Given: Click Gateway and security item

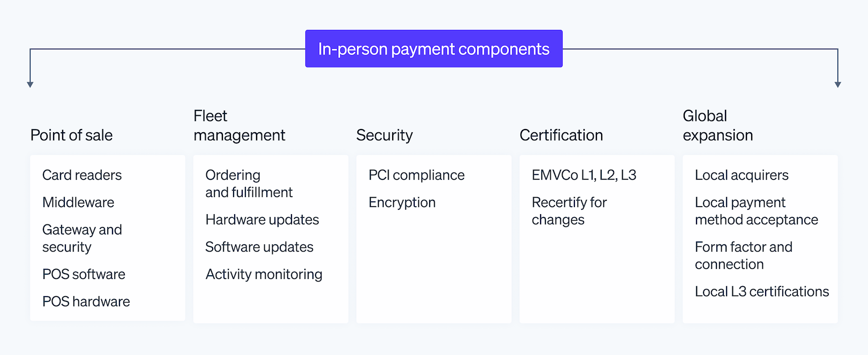Looking at the screenshot, I should point(82,238).
